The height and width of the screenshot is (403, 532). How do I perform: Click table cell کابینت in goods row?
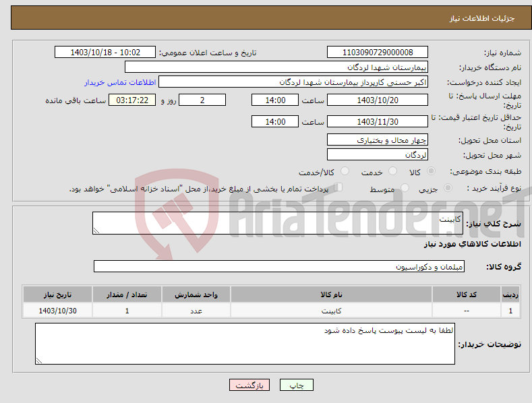pyautogui.click(x=331, y=311)
